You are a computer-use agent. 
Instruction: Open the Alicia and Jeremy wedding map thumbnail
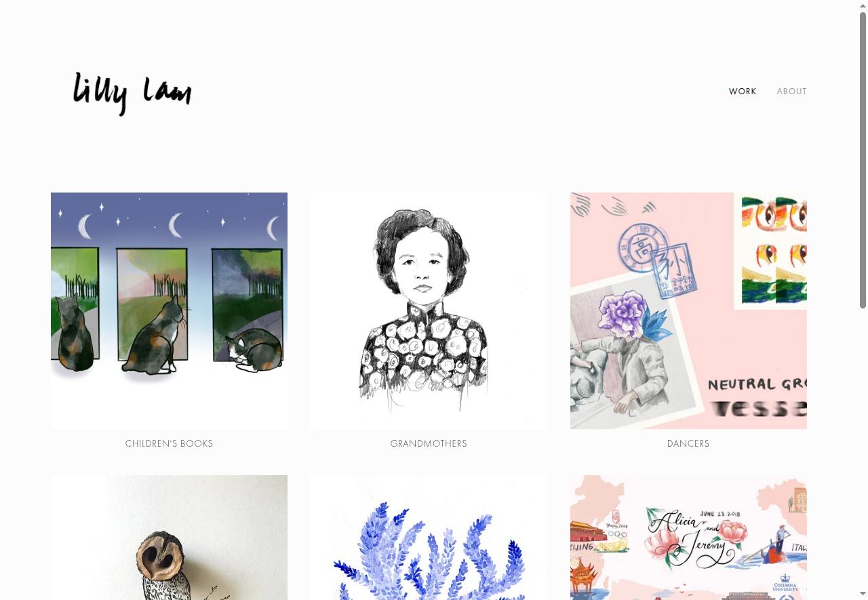(688, 538)
